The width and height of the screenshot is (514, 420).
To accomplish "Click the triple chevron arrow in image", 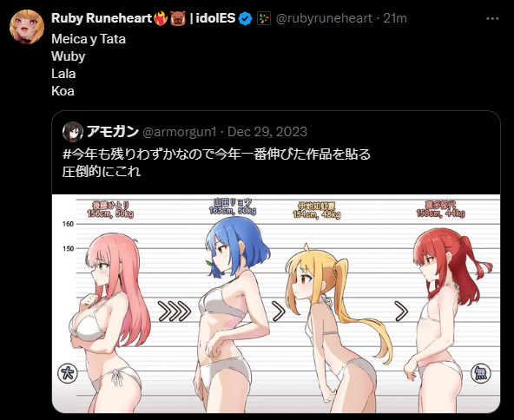I will coord(175,311).
